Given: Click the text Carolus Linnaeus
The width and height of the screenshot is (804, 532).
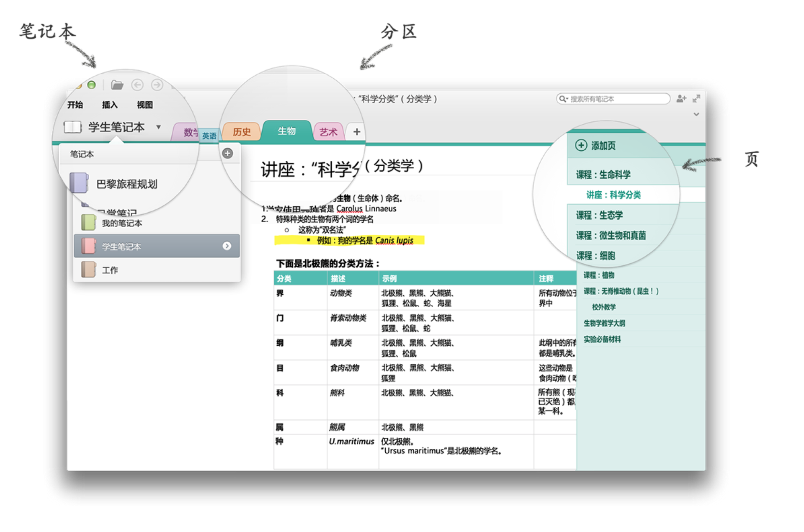Looking at the screenshot, I should click(366, 208).
